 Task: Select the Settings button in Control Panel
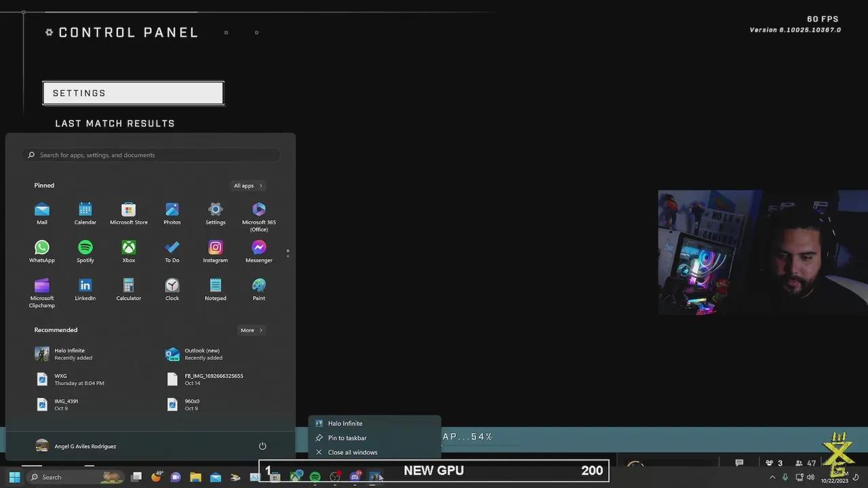pos(134,94)
